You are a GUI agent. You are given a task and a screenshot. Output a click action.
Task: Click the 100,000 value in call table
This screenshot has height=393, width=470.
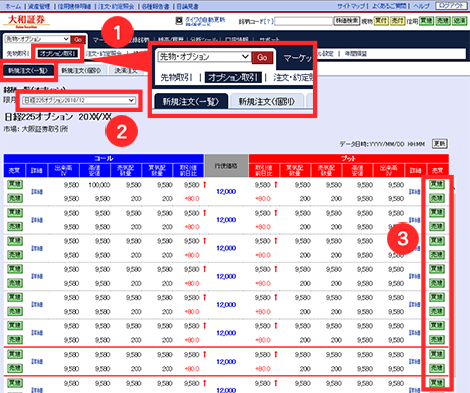point(99,185)
